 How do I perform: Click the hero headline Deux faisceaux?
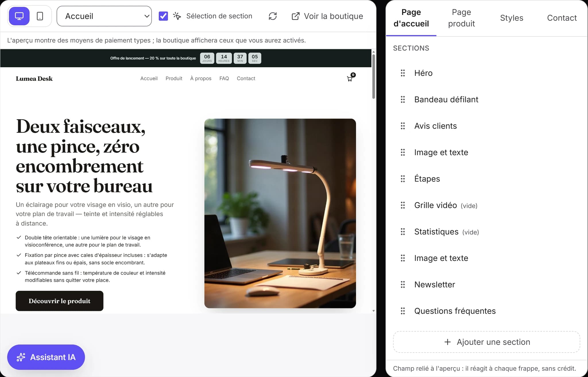coord(84,156)
